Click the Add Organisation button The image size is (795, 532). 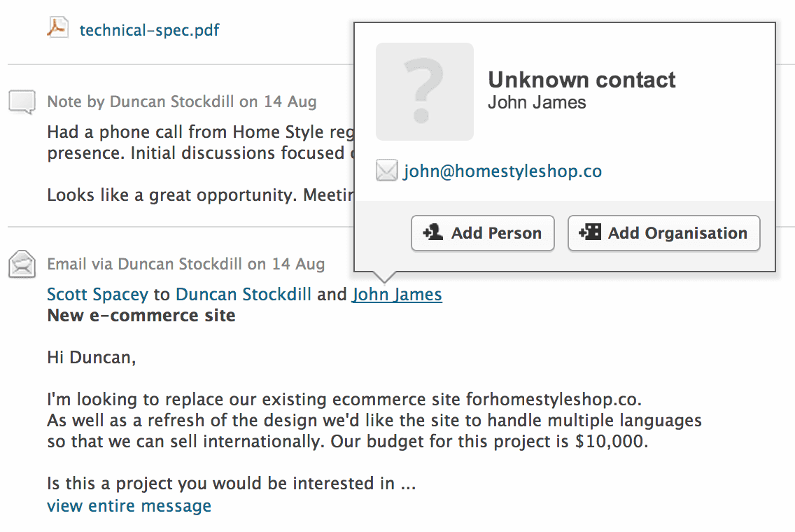(x=663, y=233)
